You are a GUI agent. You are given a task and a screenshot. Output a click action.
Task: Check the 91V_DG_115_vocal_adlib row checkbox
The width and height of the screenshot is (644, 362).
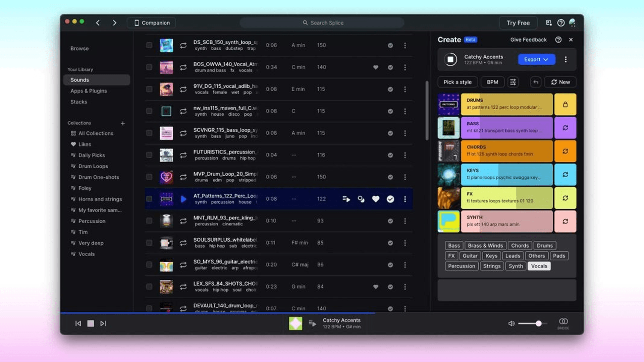point(149,89)
